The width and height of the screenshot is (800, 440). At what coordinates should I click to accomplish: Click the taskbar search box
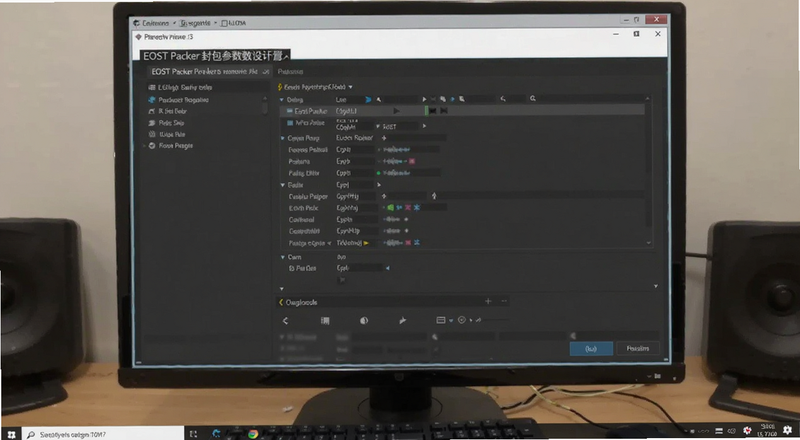click(x=103, y=434)
